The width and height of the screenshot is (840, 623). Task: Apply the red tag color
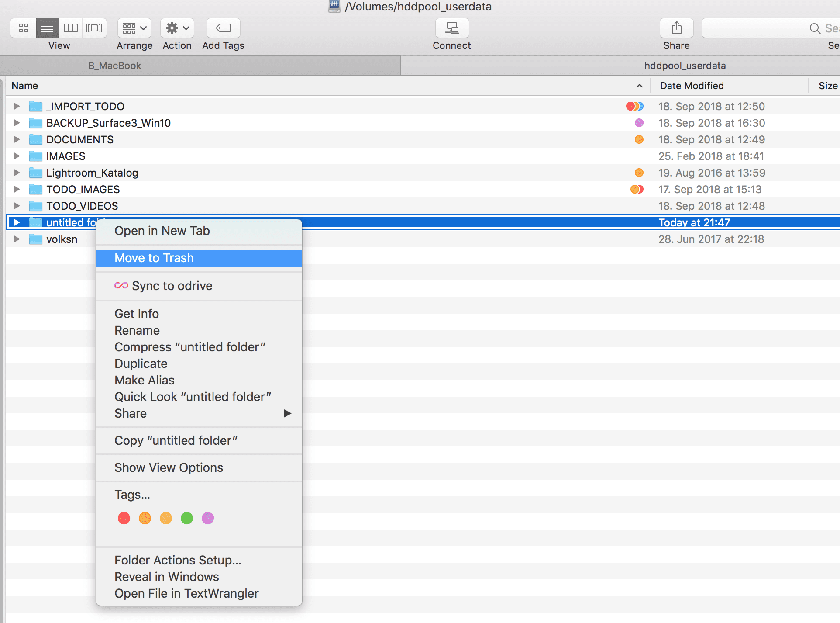coord(124,518)
